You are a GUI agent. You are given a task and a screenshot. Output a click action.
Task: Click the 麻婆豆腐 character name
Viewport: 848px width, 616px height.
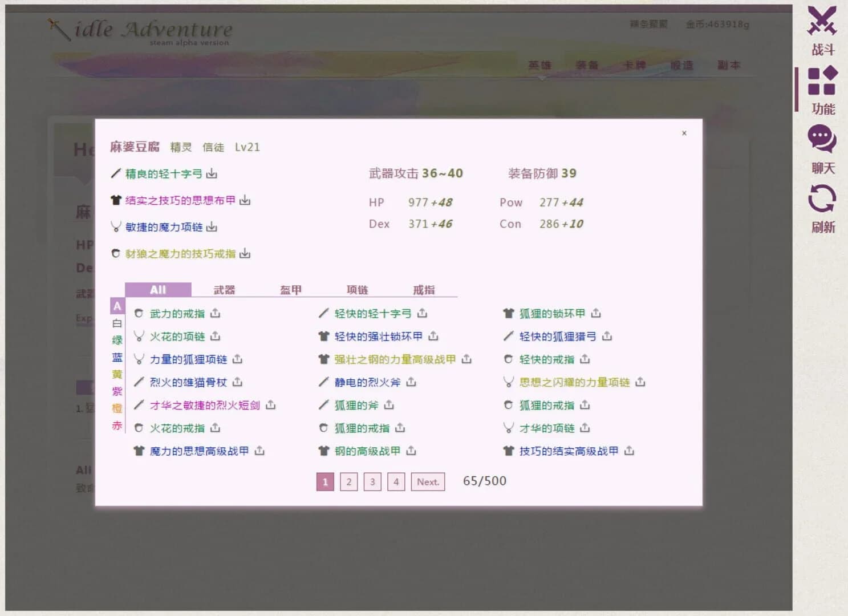[136, 147]
